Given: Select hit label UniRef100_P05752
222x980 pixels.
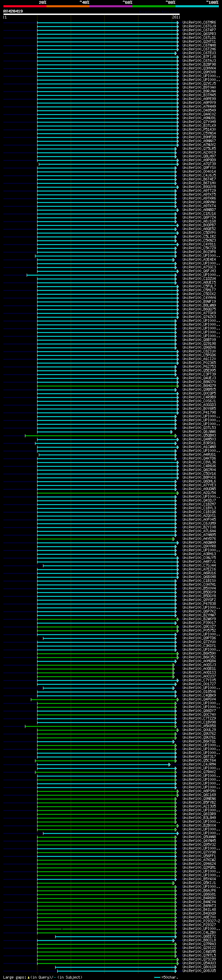Looking at the screenshot, I should tap(199, 630).
